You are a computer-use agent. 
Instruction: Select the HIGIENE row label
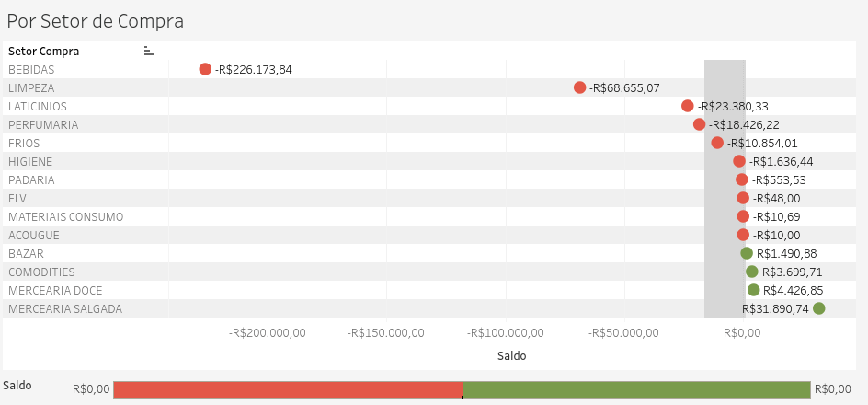pyautogui.click(x=30, y=161)
